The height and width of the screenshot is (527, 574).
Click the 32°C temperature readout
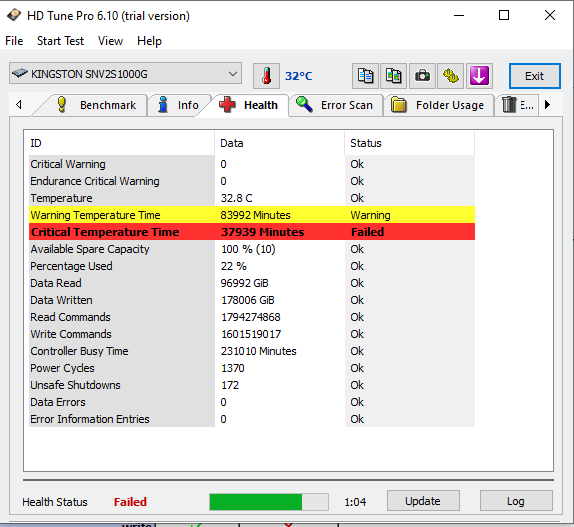click(x=299, y=76)
